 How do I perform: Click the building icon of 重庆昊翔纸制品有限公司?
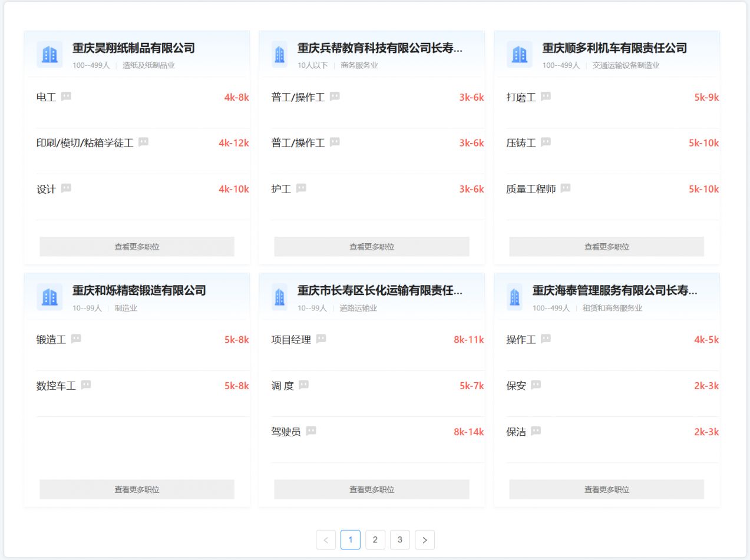click(x=49, y=54)
